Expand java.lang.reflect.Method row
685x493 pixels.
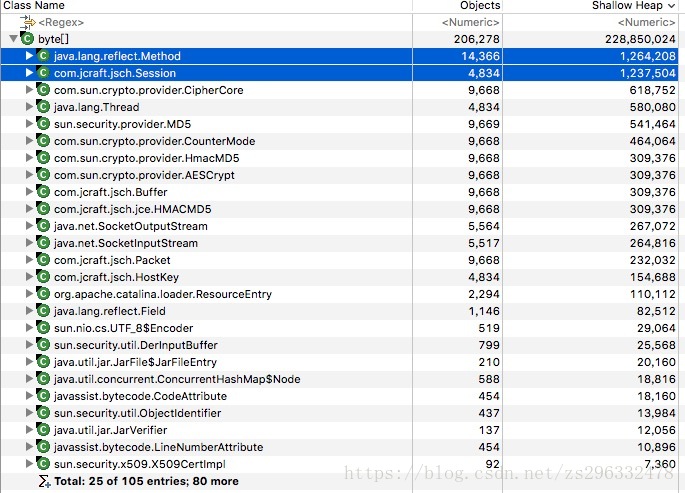click(x=29, y=56)
